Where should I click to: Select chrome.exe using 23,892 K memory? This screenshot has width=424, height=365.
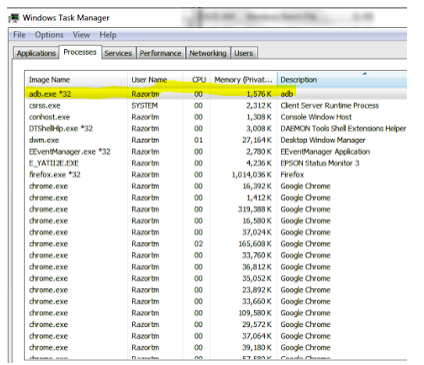pos(216,290)
